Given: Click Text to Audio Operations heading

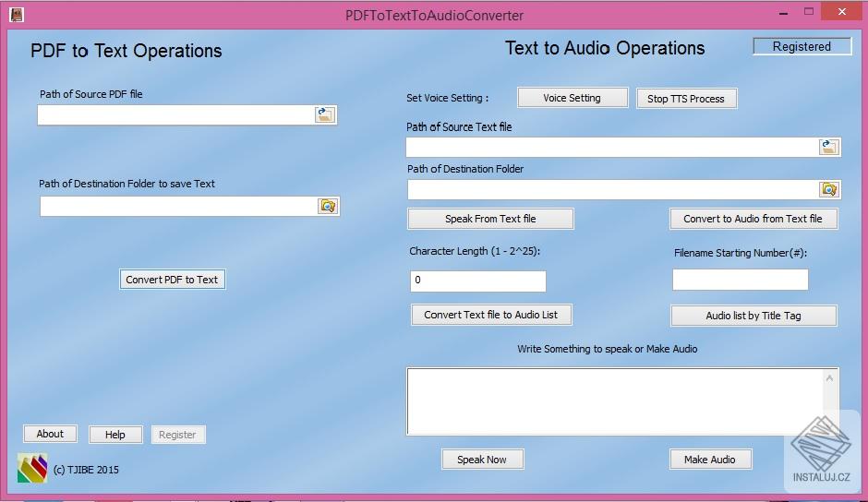Looking at the screenshot, I should point(605,48).
